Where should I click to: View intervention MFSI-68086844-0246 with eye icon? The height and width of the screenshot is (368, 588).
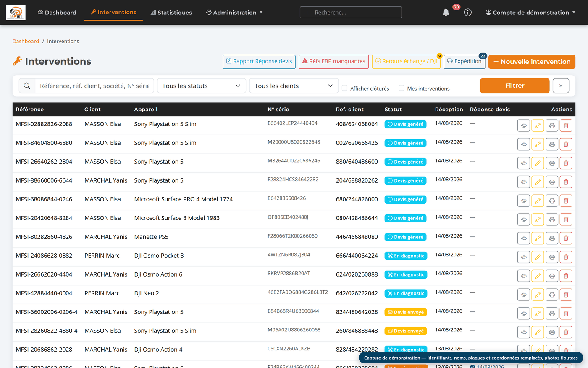(524, 201)
